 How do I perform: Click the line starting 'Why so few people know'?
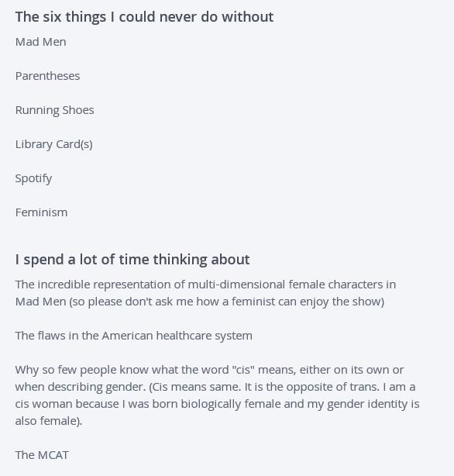coord(209,370)
